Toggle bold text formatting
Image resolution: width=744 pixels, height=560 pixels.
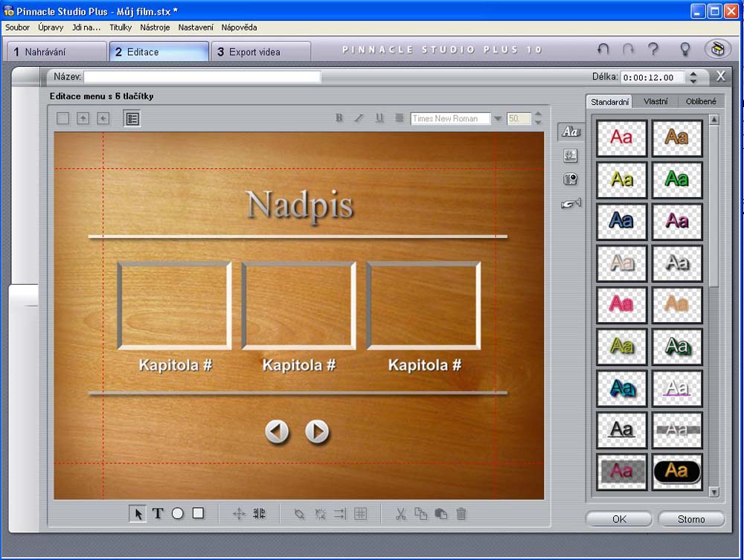[x=339, y=118]
